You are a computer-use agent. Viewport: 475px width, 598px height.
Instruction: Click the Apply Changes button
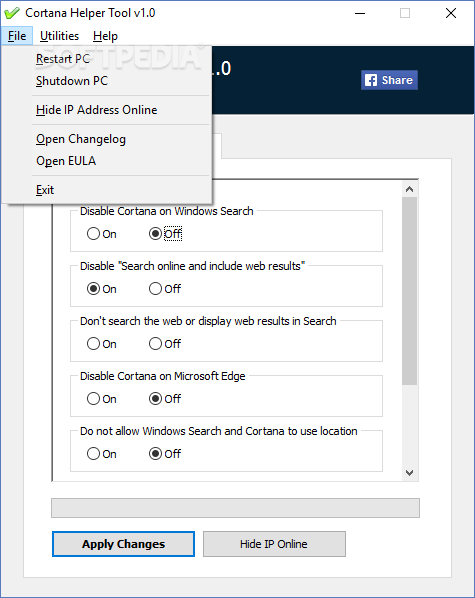tap(123, 544)
